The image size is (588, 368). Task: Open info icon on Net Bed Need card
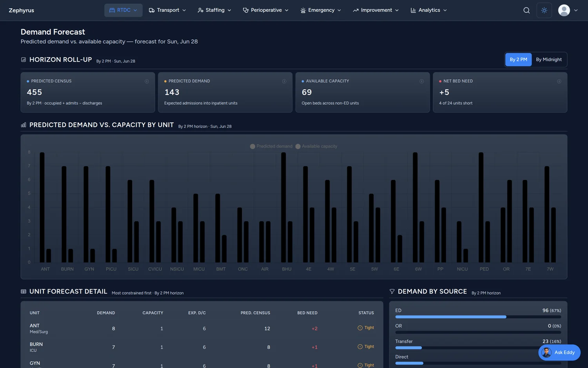[x=559, y=81]
